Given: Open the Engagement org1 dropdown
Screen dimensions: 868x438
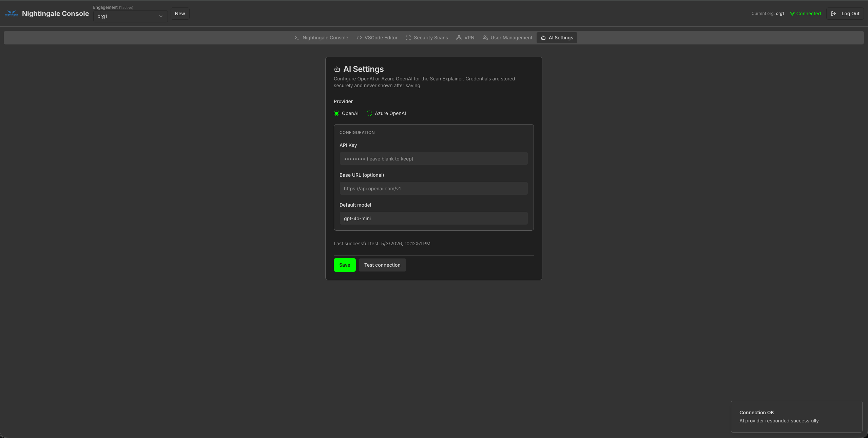Looking at the screenshot, I should tap(130, 16).
